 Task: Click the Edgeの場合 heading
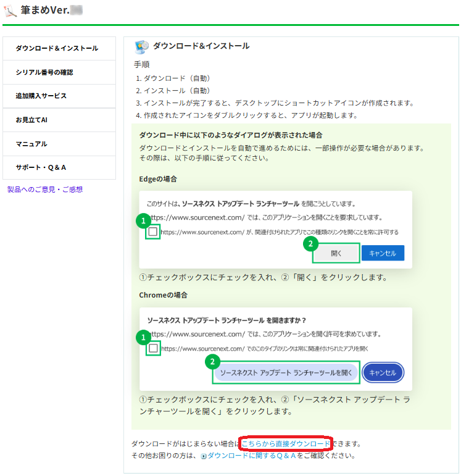[158, 179]
